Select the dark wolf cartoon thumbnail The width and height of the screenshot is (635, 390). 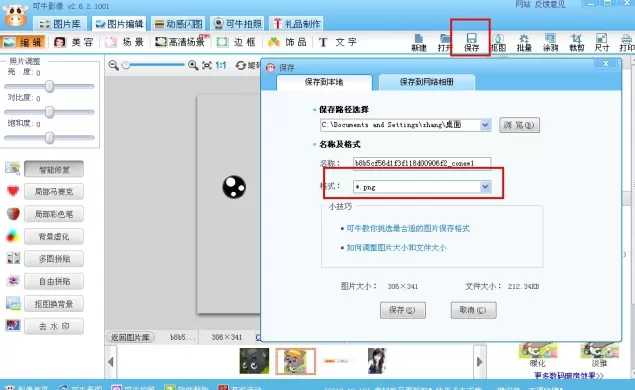coord(254,361)
